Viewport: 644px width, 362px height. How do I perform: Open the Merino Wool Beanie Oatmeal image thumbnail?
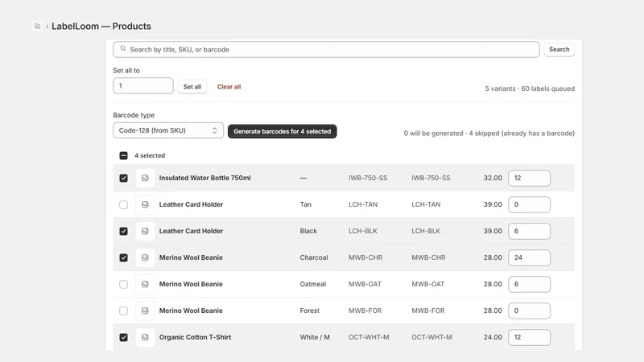(145, 284)
